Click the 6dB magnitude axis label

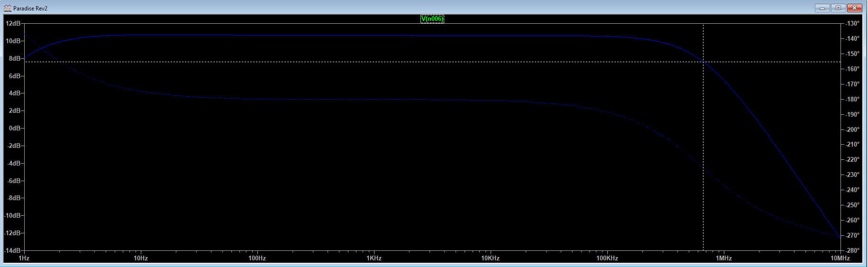pyautogui.click(x=15, y=76)
